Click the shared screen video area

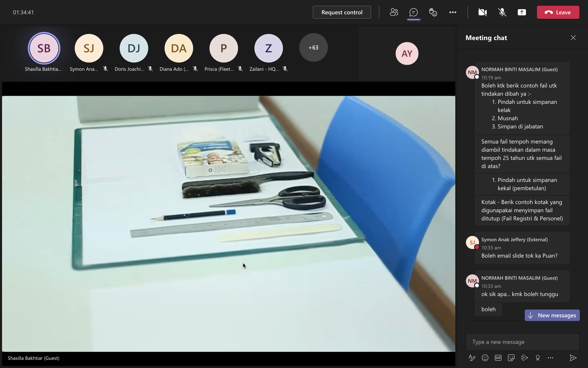pos(228,224)
